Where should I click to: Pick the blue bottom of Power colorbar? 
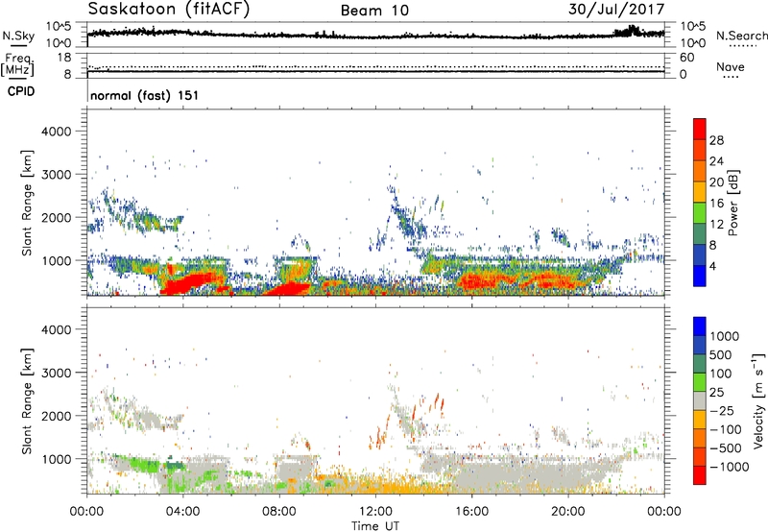[x=700, y=276]
